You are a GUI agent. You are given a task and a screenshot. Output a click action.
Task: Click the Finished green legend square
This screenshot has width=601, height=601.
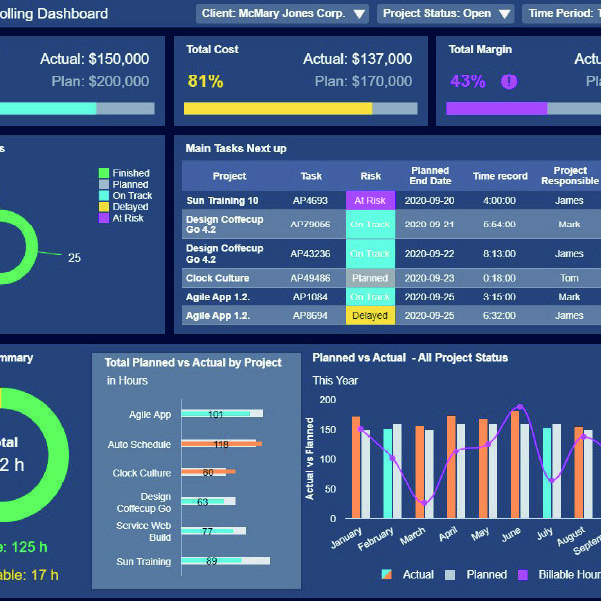click(103, 173)
